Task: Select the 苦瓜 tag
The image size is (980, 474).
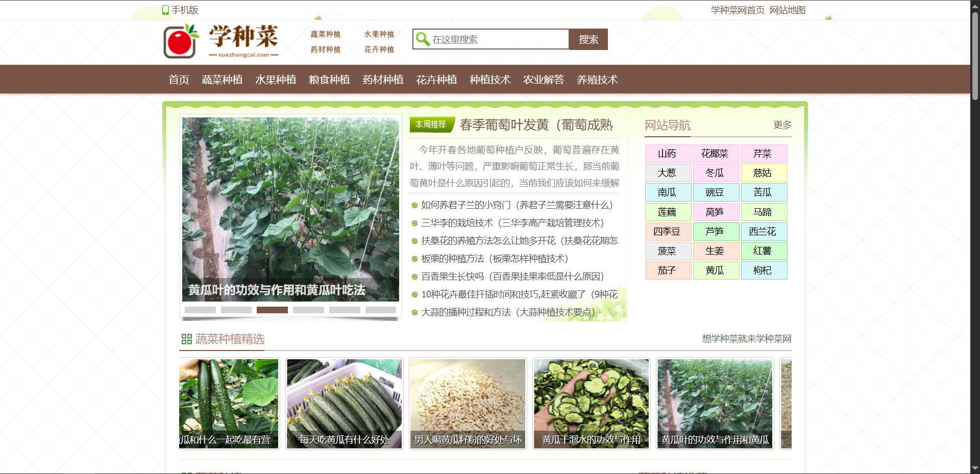Action: pos(764,192)
